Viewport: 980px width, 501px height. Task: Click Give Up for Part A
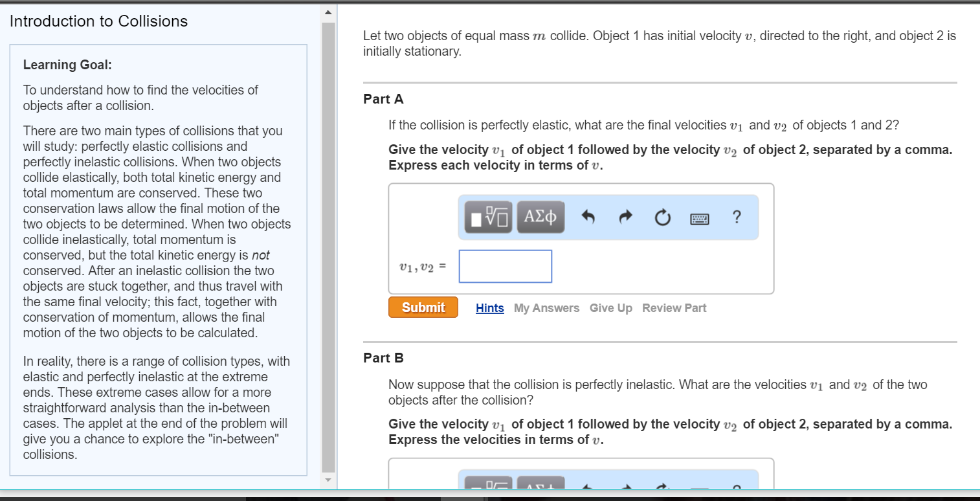[x=610, y=307]
